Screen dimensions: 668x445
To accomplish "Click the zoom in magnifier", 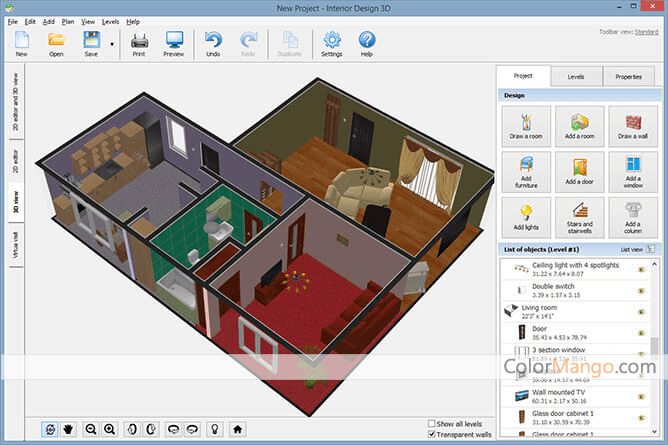I will click(110, 429).
